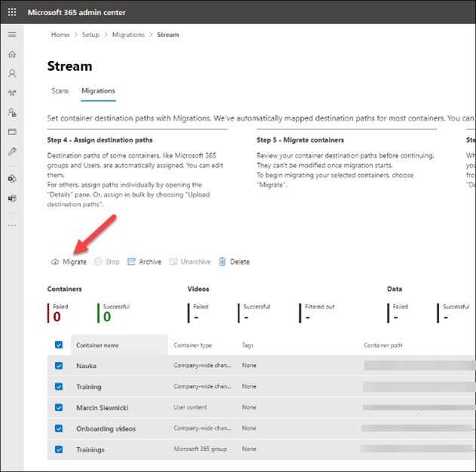Deselect the Onboarding videos checkbox
This screenshot has height=472, width=476.
coord(59,429)
